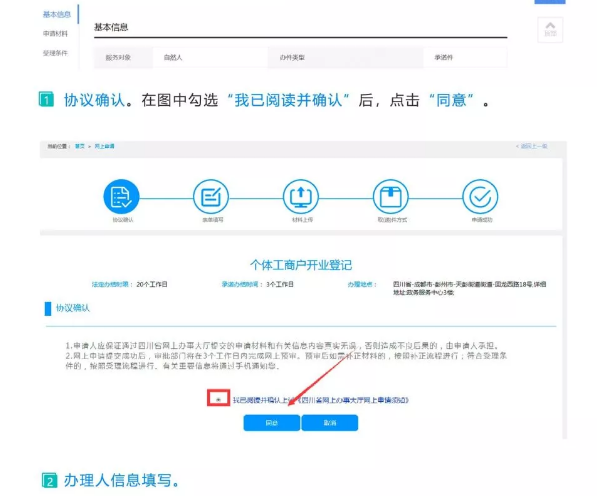Image resolution: width=597 pixels, height=496 pixels.
Task: Click the 网上申请 breadcrumb link
Action: (104, 146)
